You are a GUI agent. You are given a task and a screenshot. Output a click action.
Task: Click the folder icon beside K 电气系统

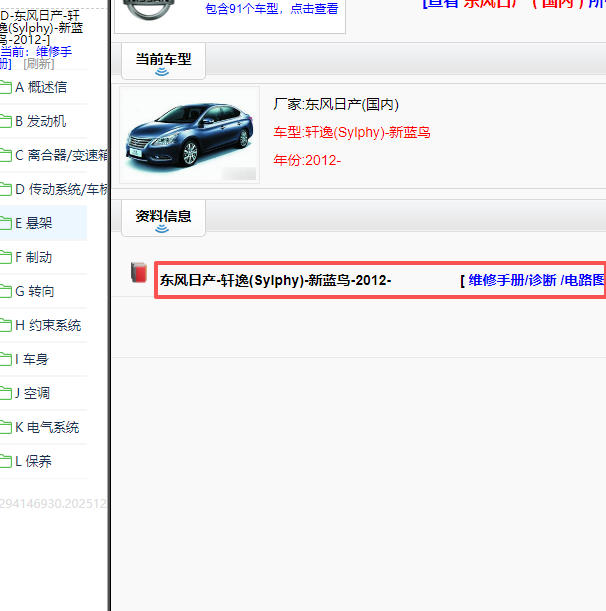pos(5,427)
